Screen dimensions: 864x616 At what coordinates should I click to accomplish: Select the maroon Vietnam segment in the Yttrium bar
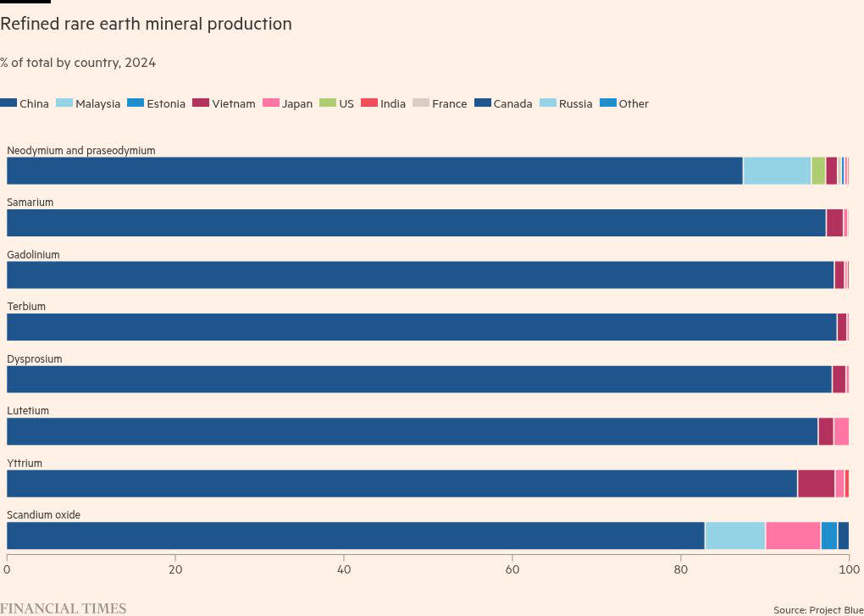(816, 484)
